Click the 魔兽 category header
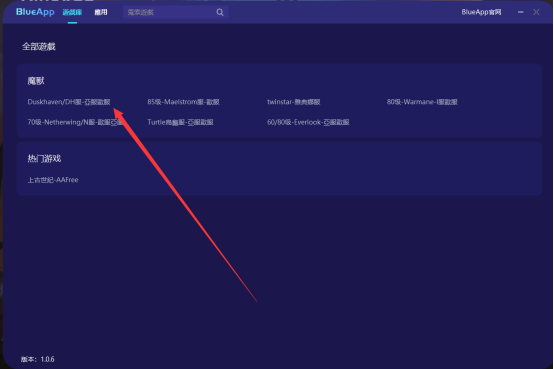554x369 pixels. tap(36, 81)
